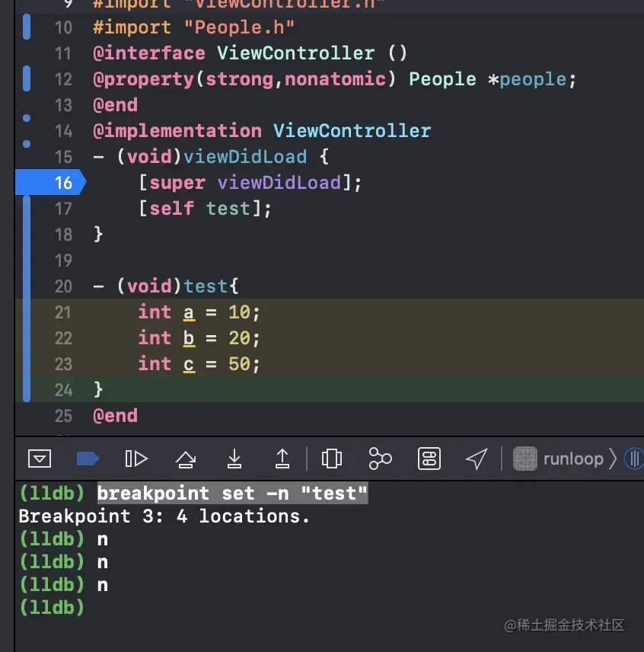The width and height of the screenshot is (644, 652).
Task: Click the change bar beside line 12
Action: (x=27, y=78)
